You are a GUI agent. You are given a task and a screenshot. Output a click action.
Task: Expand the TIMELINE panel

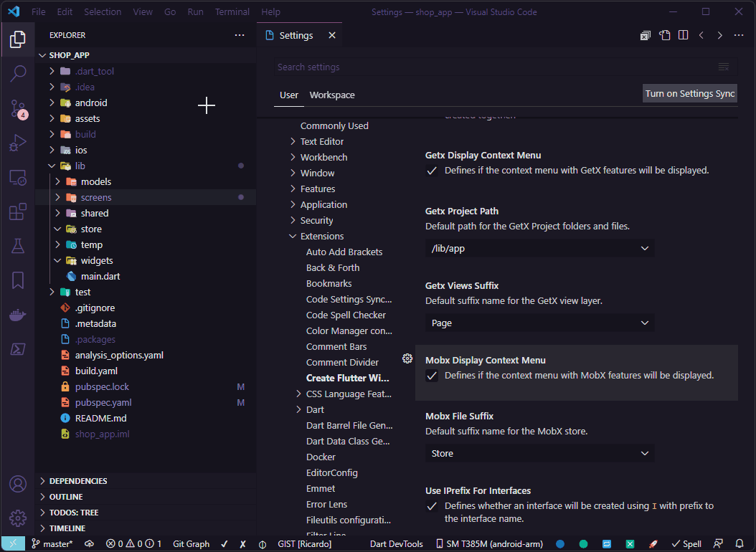click(x=146, y=528)
